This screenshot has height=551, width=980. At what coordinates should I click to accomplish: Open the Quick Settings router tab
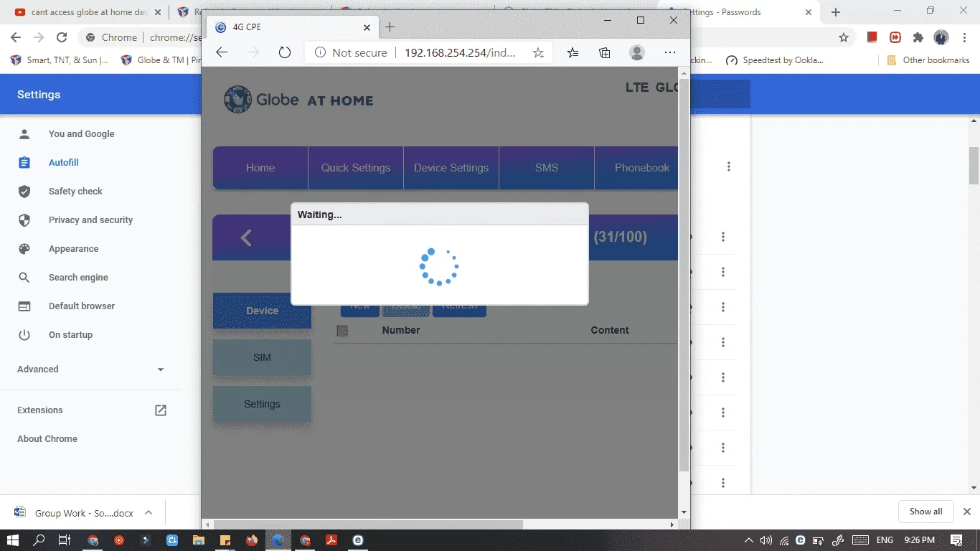coord(356,168)
